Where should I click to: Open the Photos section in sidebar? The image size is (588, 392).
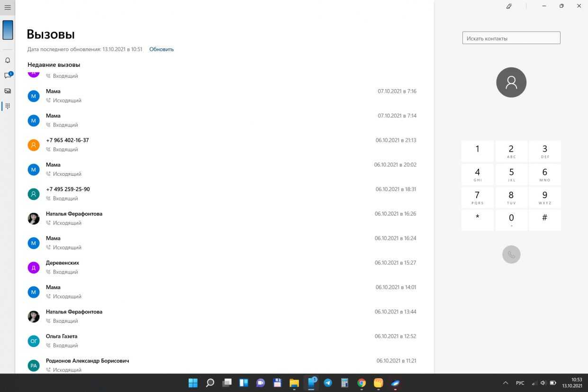click(8, 91)
